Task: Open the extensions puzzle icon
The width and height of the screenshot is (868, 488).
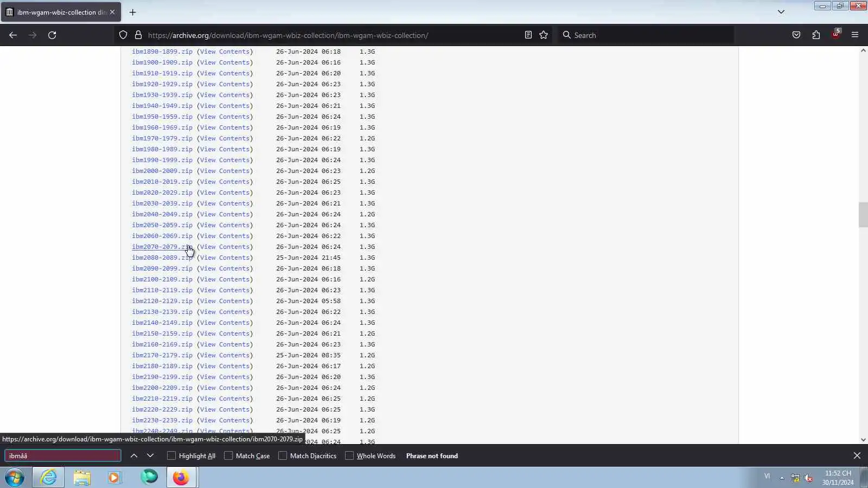Action: (816, 35)
